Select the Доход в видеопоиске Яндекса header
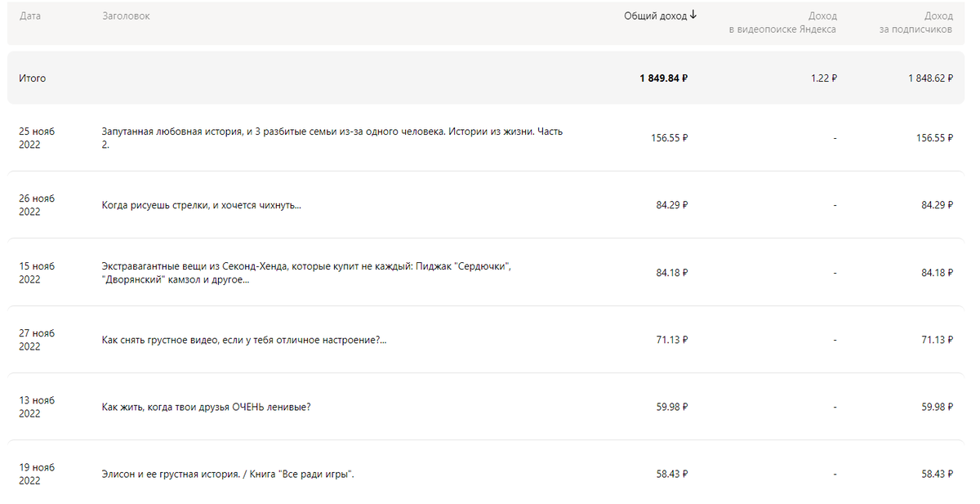980x504 pixels. tap(783, 22)
